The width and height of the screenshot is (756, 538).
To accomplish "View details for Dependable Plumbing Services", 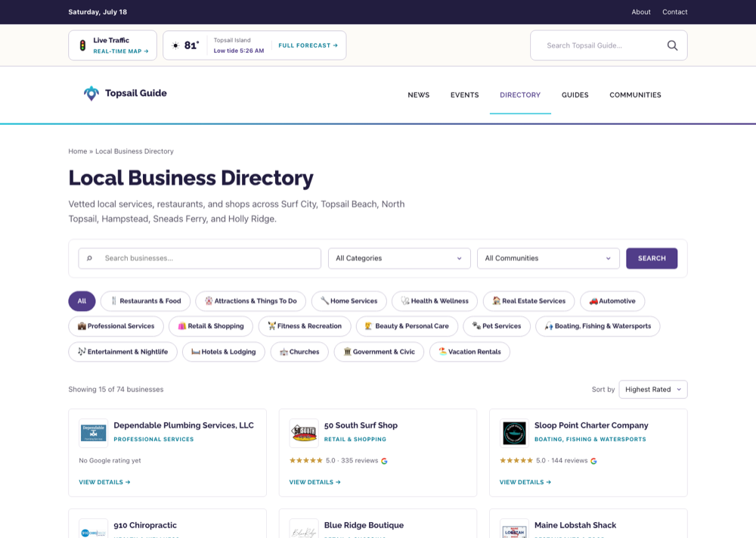I will (104, 482).
